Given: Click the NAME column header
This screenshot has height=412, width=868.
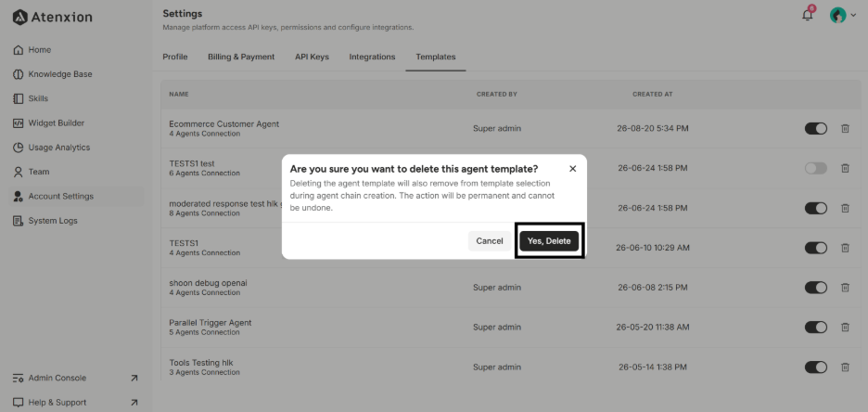Looking at the screenshot, I should (179, 94).
